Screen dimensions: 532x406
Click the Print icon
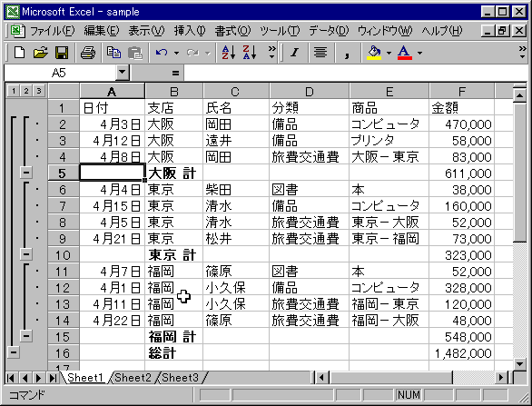pos(88,53)
